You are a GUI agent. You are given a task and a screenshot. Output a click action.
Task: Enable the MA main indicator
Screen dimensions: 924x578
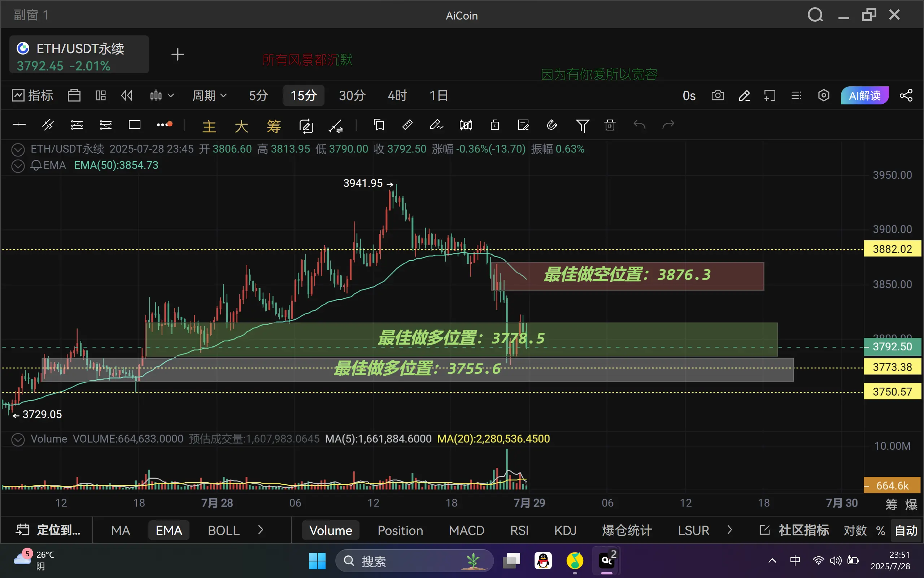pyautogui.click(x=121, y=530)
